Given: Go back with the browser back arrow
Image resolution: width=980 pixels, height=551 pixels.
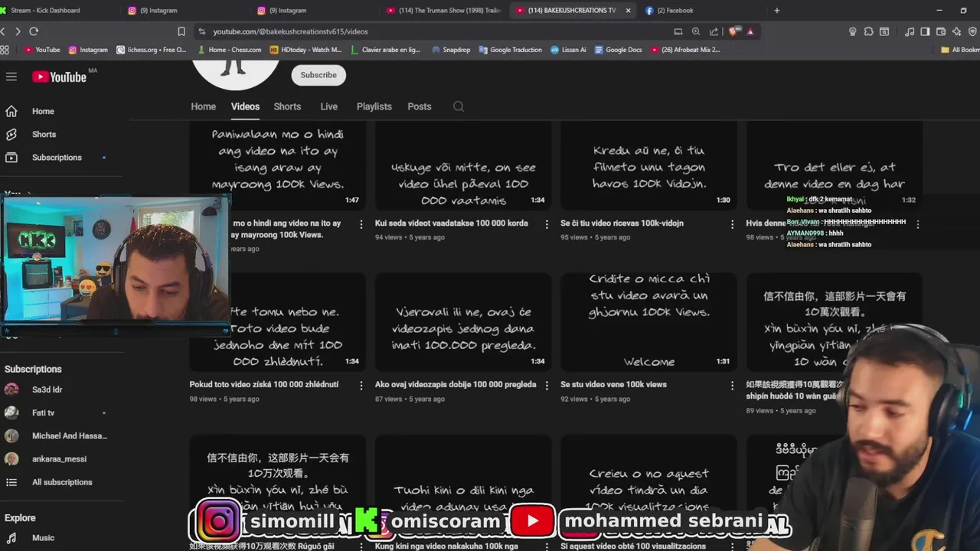Looking at the screenshot, I should pyautogui.click(x=2, y=31).
